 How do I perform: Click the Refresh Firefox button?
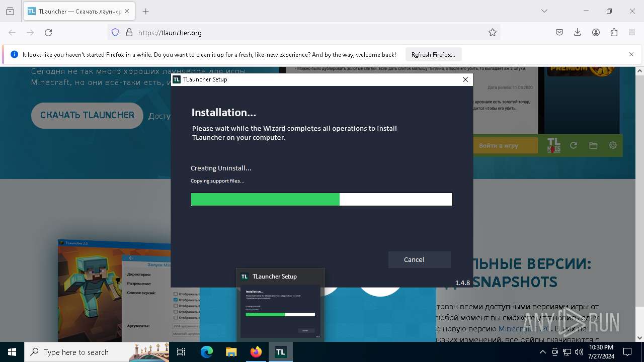[433, 55]
